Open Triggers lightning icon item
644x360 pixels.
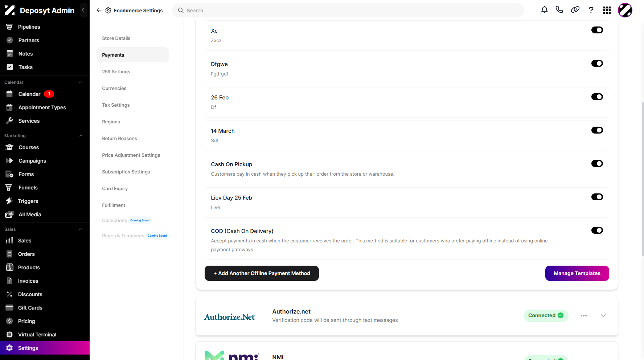pyautogui.click(x=28, y=201)
